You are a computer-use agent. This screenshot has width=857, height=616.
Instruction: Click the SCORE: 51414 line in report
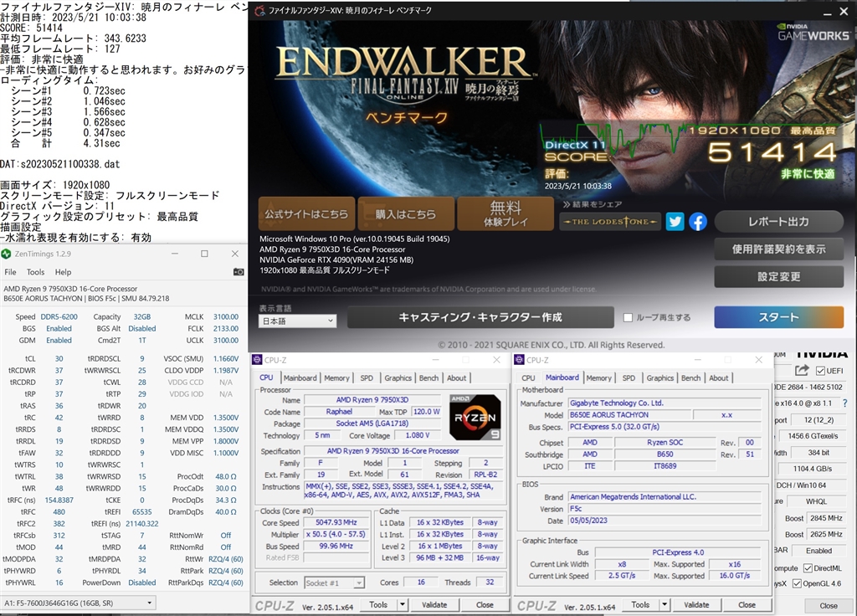point(31,28)
